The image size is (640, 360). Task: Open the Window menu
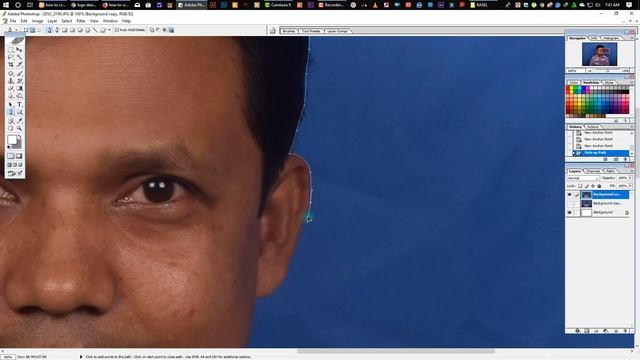point(110,21)
